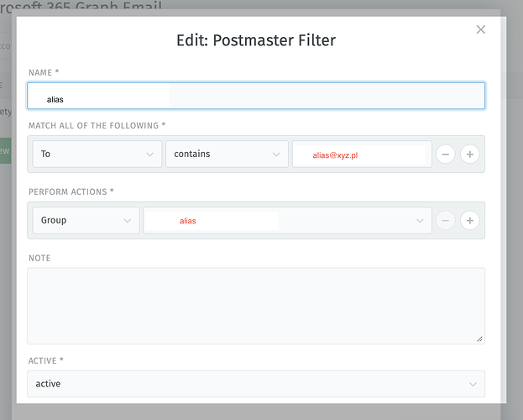Add a match condition with the plus icon
This screenshot has height=420, width=523.
[470, 155]
